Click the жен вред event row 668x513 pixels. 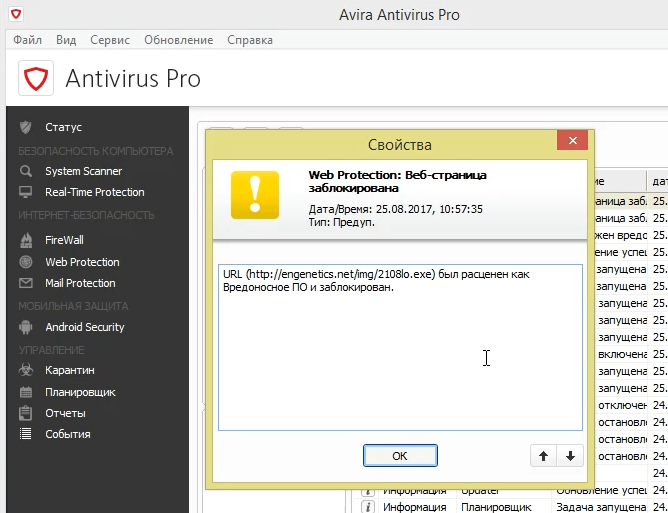[x=631, y=235]
